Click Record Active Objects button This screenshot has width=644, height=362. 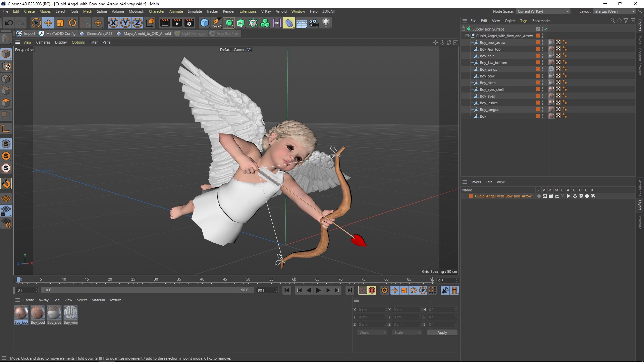[362, 290]
